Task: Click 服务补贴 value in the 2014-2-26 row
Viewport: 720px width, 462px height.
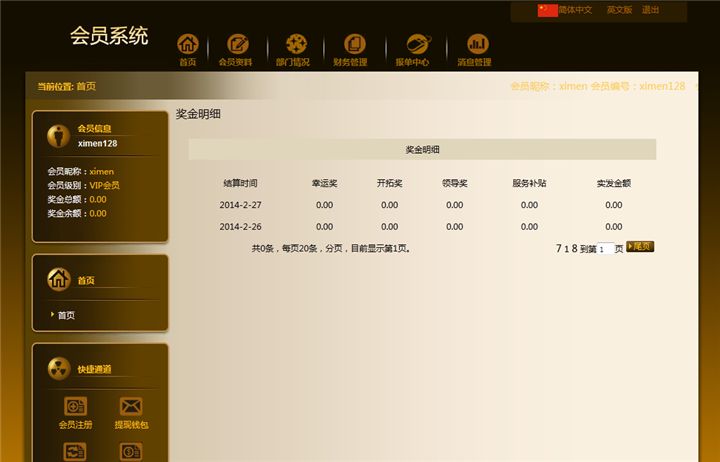Action: click(x=529, y=226)
